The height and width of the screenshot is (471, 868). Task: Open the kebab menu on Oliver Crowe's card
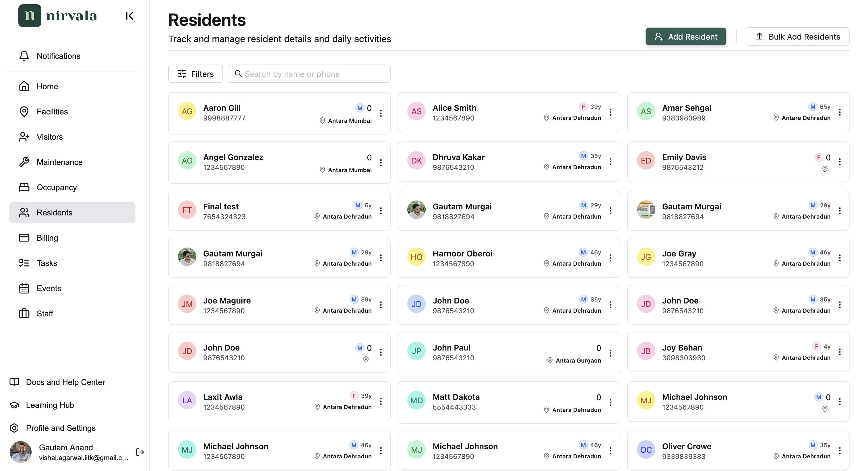click(840, 450)
